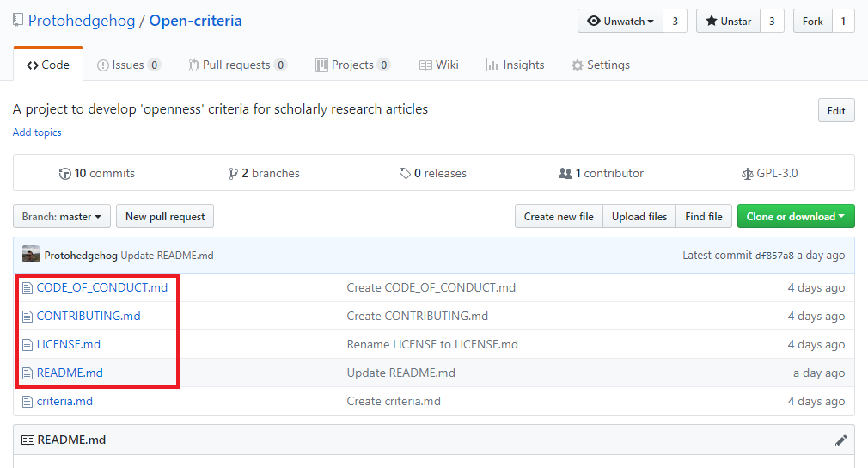Click the file icon beside LICENSE.md

pyautogui.click(x=28, y=344)
